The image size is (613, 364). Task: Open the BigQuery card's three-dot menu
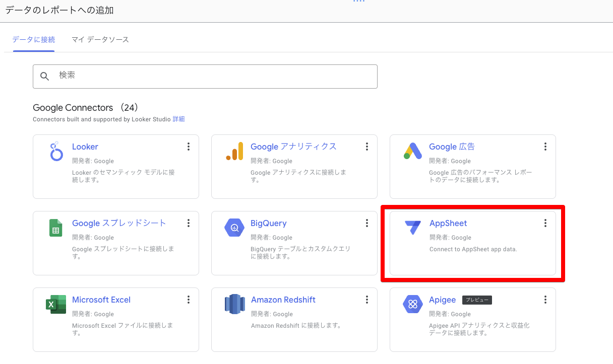click(x=367, y=223)
